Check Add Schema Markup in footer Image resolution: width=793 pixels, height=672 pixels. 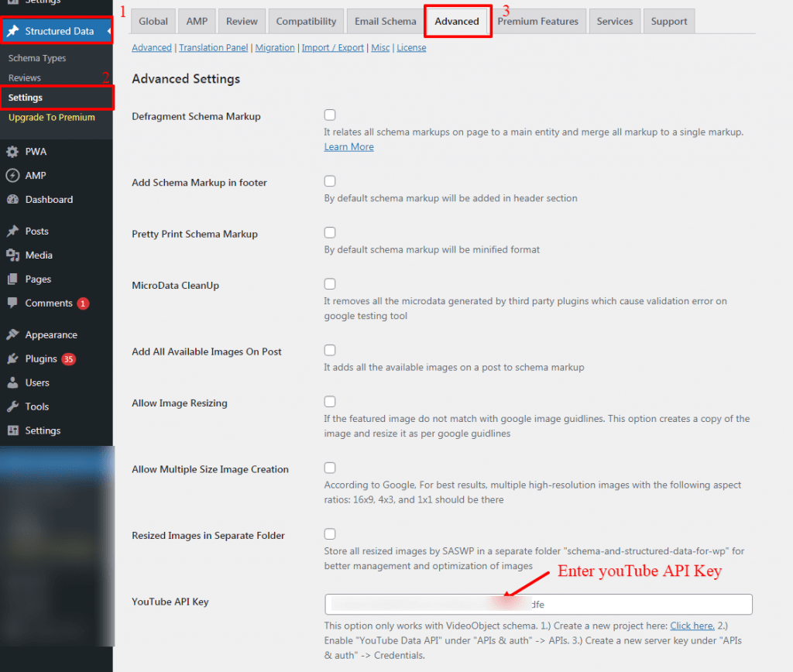[x=330, y=181]
